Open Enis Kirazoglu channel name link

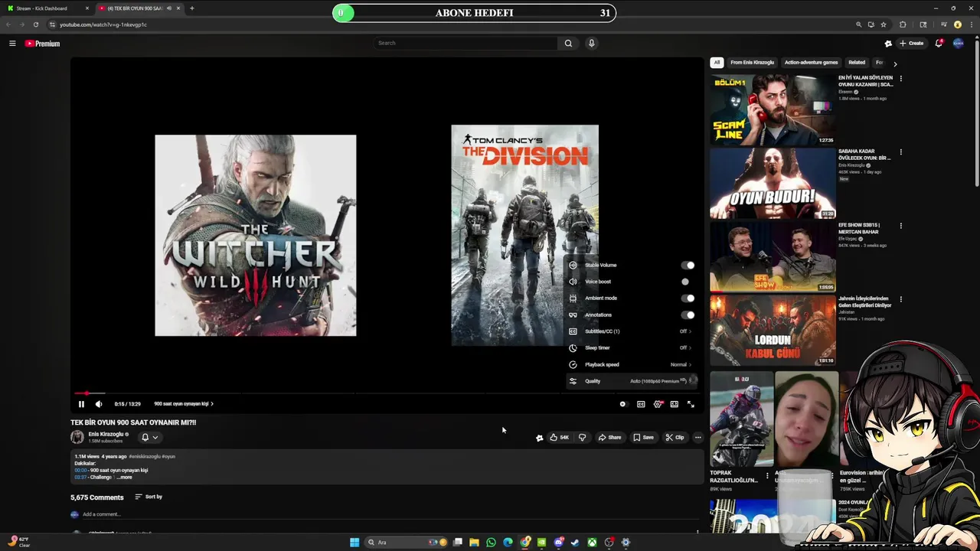[106, 435]
